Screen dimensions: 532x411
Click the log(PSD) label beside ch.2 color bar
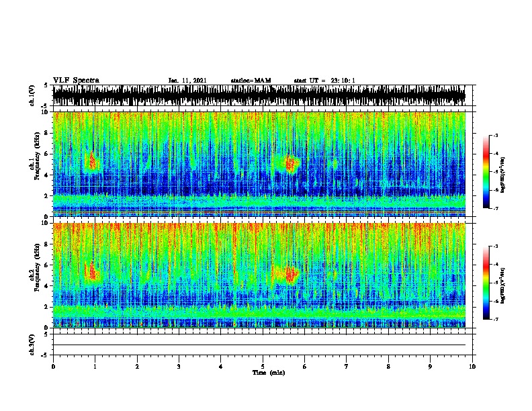[502, 285]
